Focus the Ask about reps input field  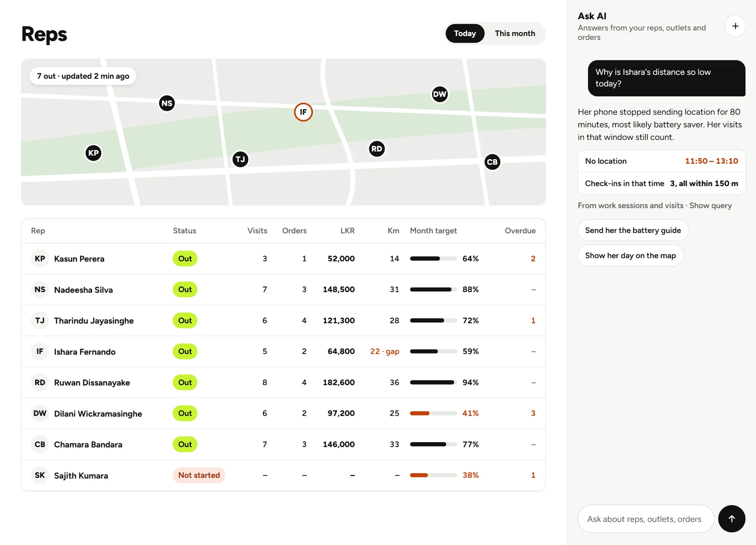point(646,519)
